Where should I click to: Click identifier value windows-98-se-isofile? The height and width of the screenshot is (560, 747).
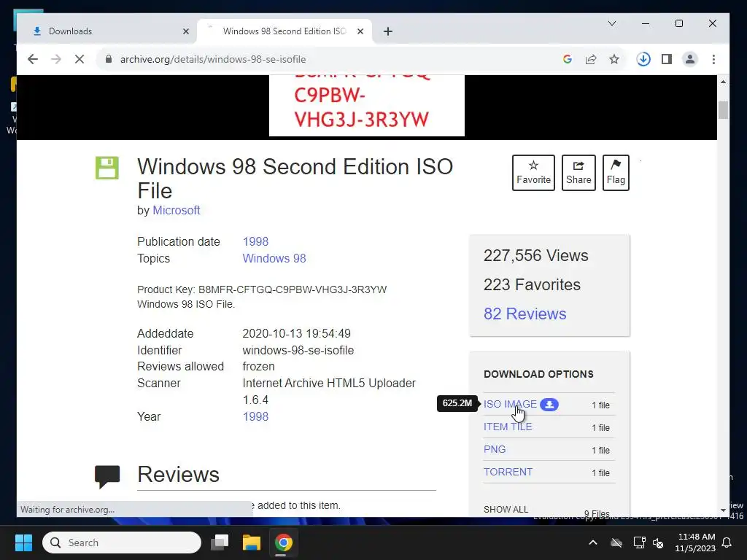(x=298, y=350)
